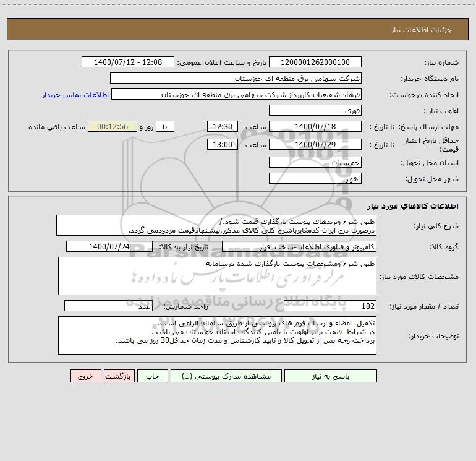Click the goods specifications text area
The image size is (476, 461).
(217, 276)
